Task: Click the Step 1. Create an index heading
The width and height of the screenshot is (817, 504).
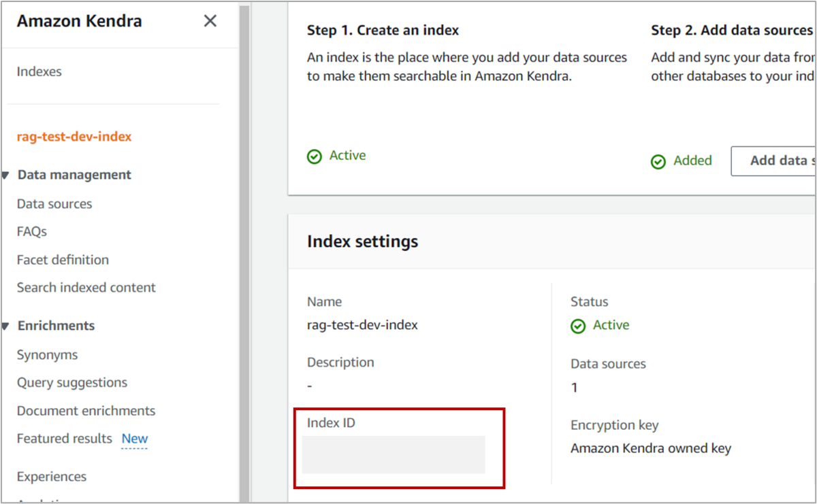Action: click(x=383, y=30)
